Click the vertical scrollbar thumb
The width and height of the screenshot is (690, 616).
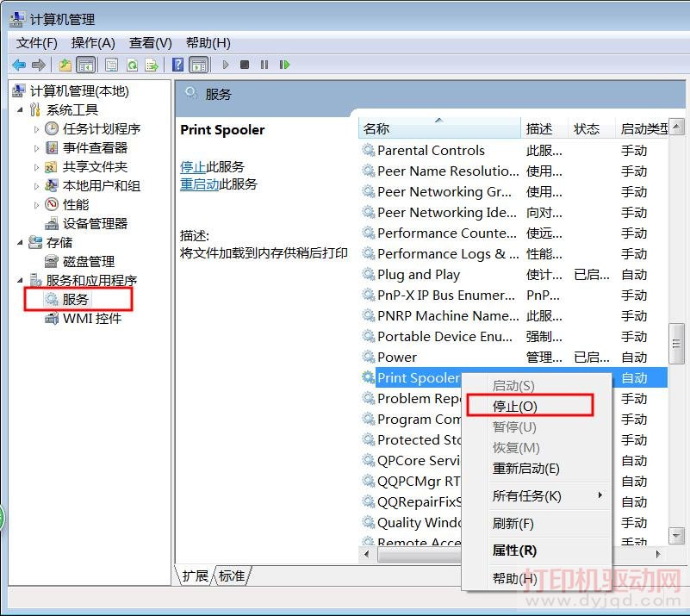(x=676, y=344)
